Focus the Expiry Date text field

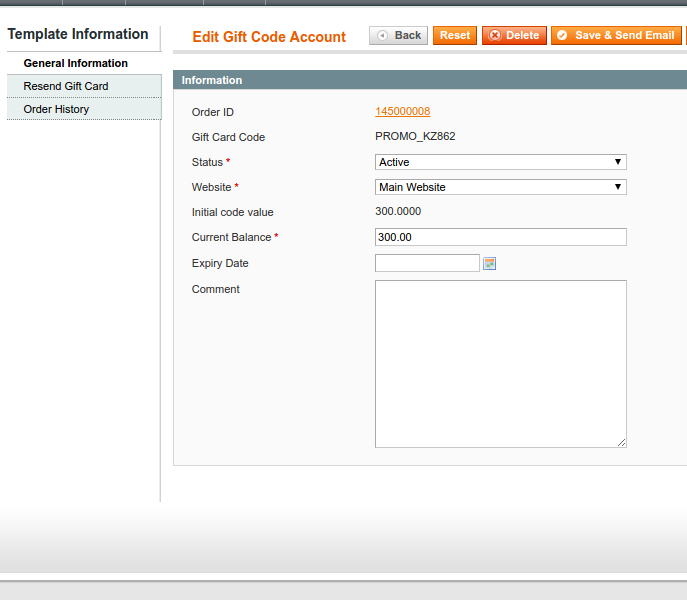(427, 263)
